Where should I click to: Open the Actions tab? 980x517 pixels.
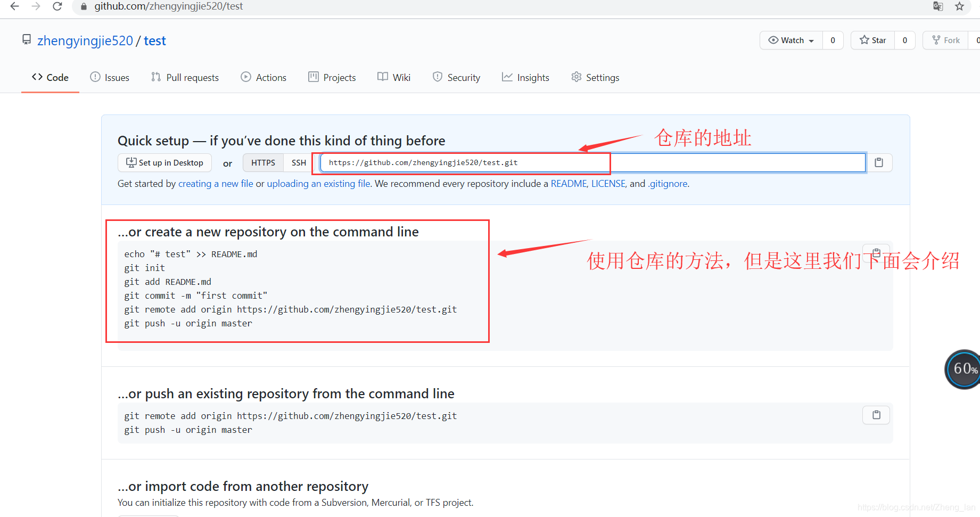point(263,77)
